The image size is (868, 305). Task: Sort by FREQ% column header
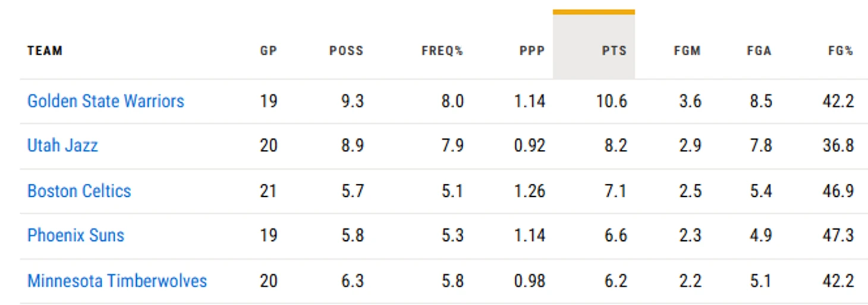(442, 51)
